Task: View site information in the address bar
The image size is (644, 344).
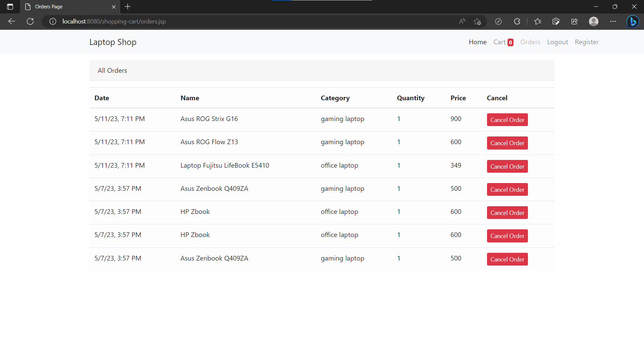Action: [53, 21]
